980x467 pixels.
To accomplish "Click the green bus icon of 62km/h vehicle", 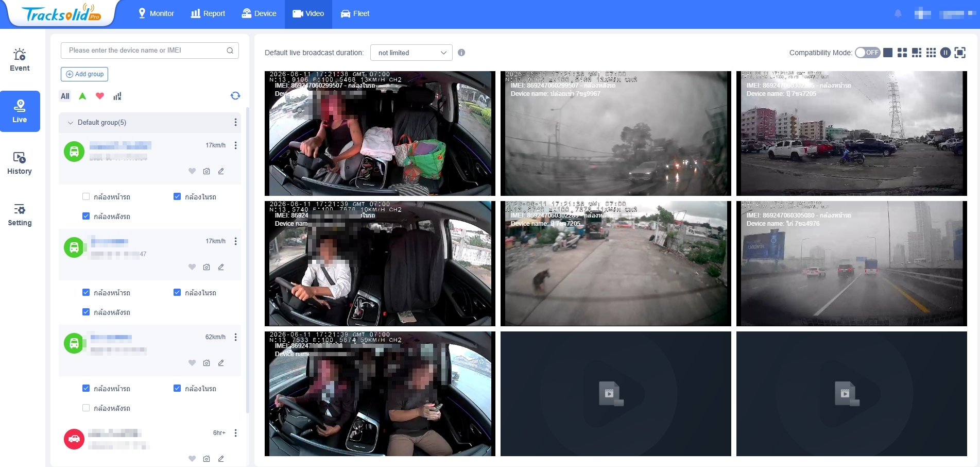I will (x=74, y=343).
